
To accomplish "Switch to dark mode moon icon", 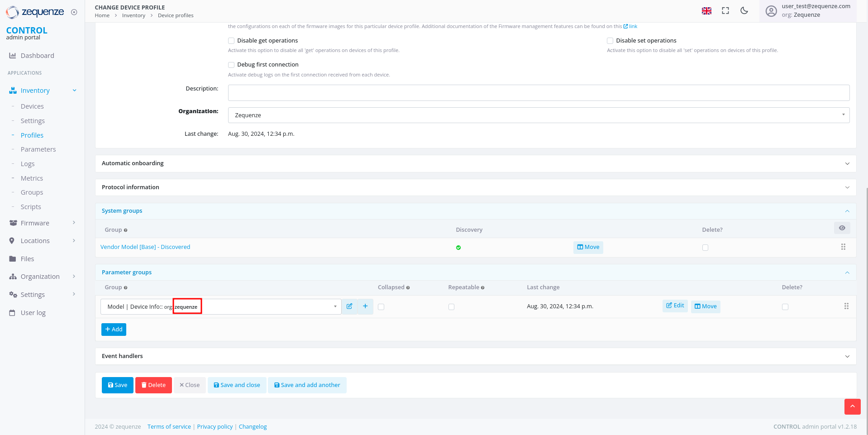I will (744, 11).
